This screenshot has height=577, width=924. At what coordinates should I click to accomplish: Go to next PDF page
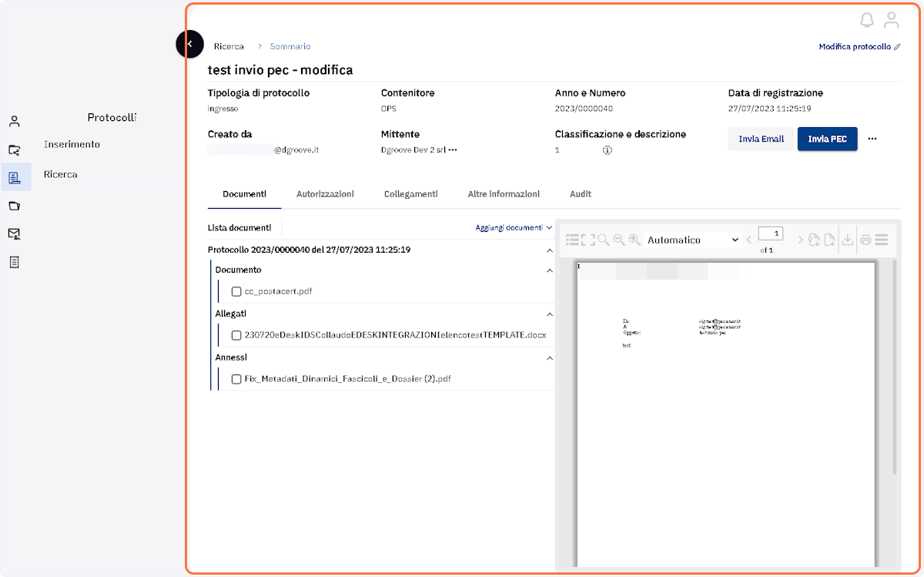(800, 240)
